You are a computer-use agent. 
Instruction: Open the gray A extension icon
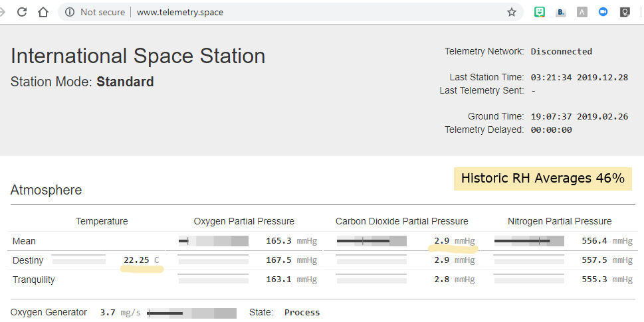coord(582,13)
